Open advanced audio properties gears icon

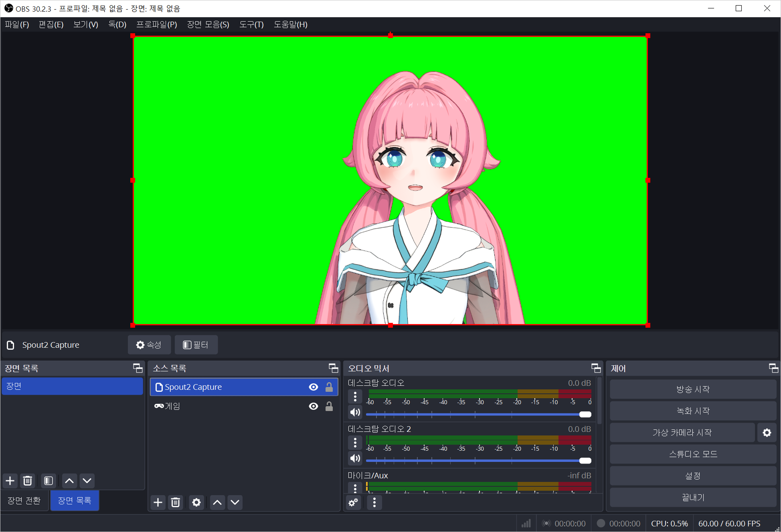click(x=353, y=502)
